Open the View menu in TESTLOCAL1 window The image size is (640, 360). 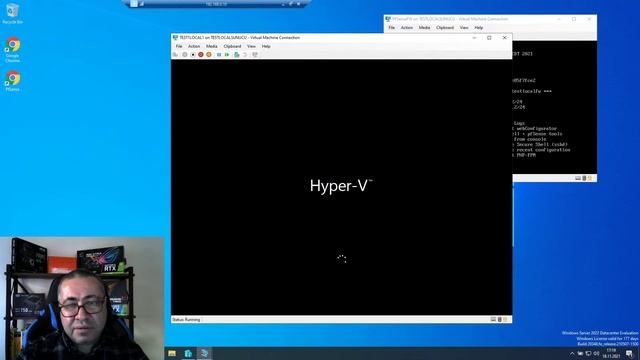tap(251, 47)
